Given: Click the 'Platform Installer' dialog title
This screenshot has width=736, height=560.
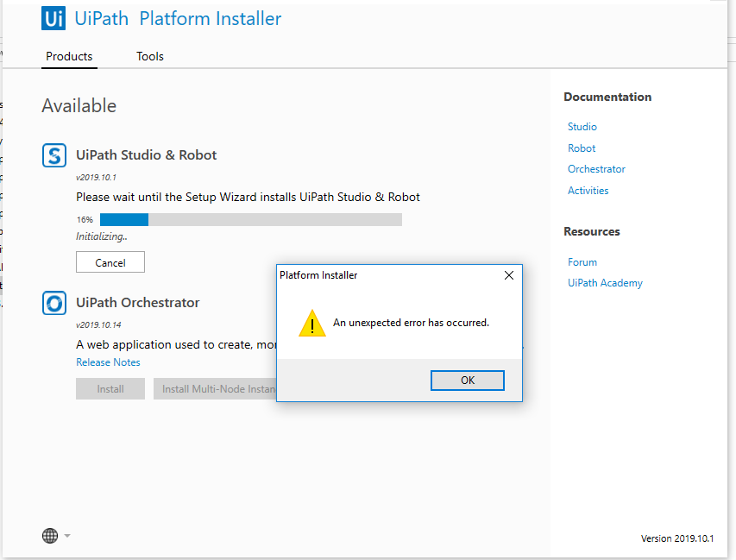Looking at the screenshot, I should coord(318,275).
